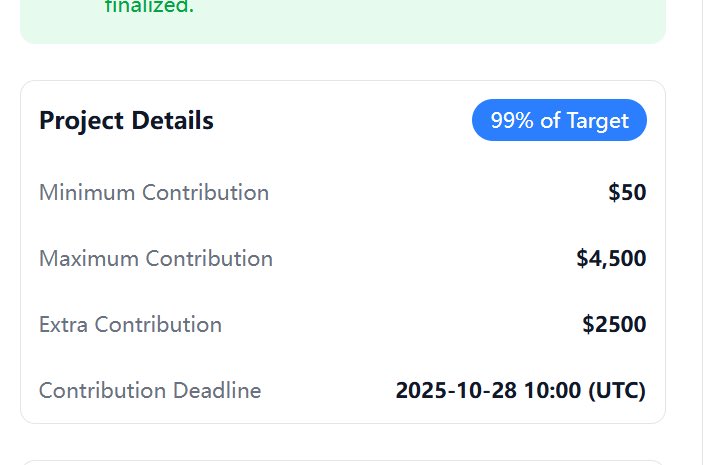Screen dimensions: 723x465
Task: Click the (UTC) timezone text
Action: coord(618,390)
